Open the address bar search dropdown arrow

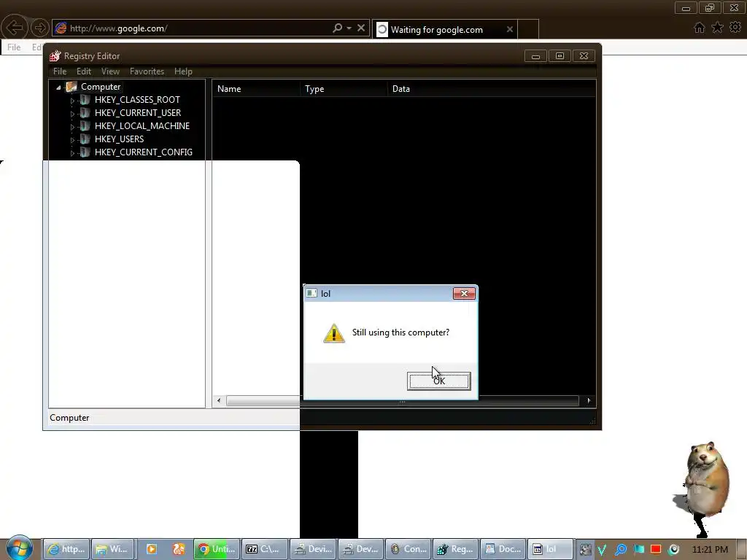tap(349, 28)
